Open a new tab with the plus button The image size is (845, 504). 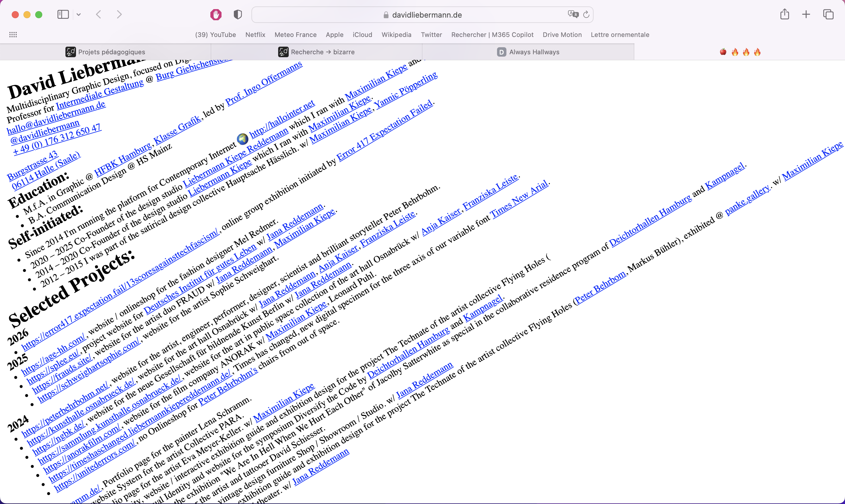[x=806, y=14]
